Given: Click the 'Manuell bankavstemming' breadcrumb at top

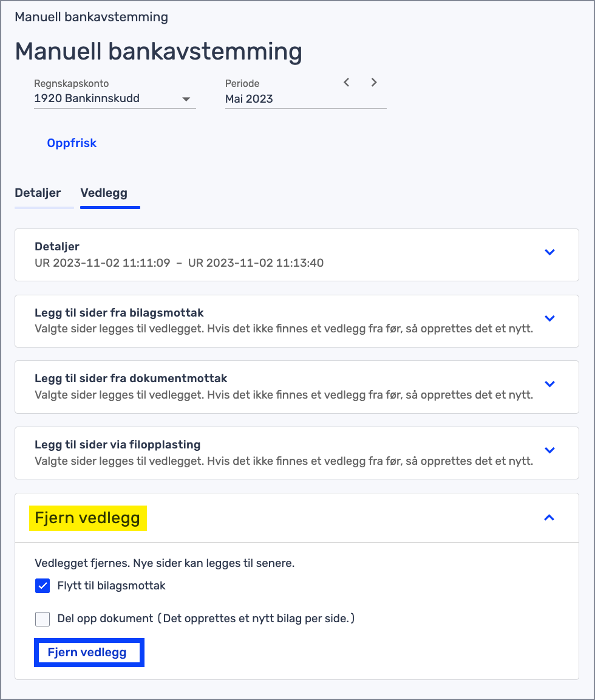Looking at the screenshot, I should click(x=91, y=17).
